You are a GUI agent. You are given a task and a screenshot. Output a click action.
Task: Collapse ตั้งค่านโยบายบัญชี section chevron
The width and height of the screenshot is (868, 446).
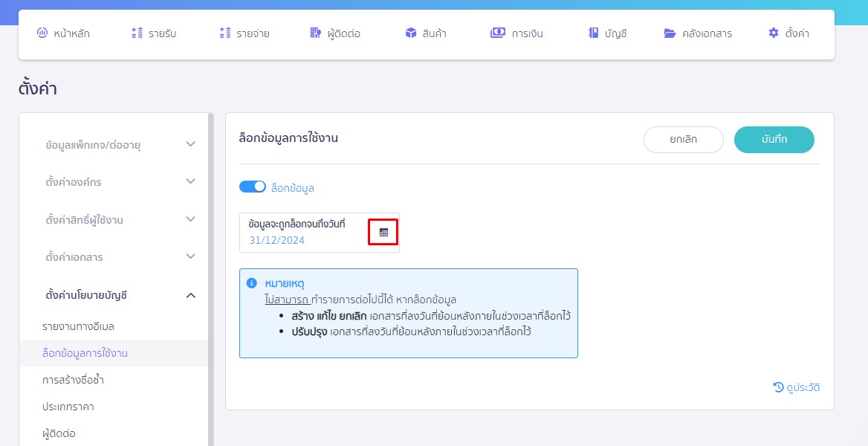190,295
